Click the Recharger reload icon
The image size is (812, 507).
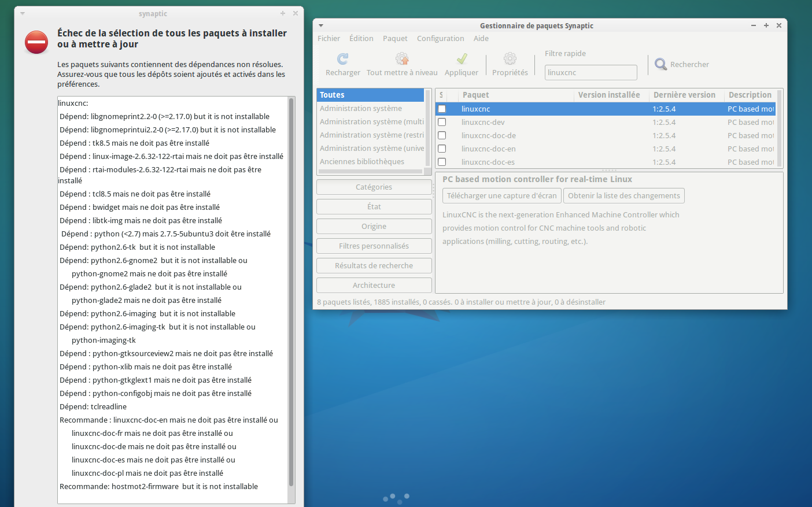pyautogui.click(x=343, y=59)
